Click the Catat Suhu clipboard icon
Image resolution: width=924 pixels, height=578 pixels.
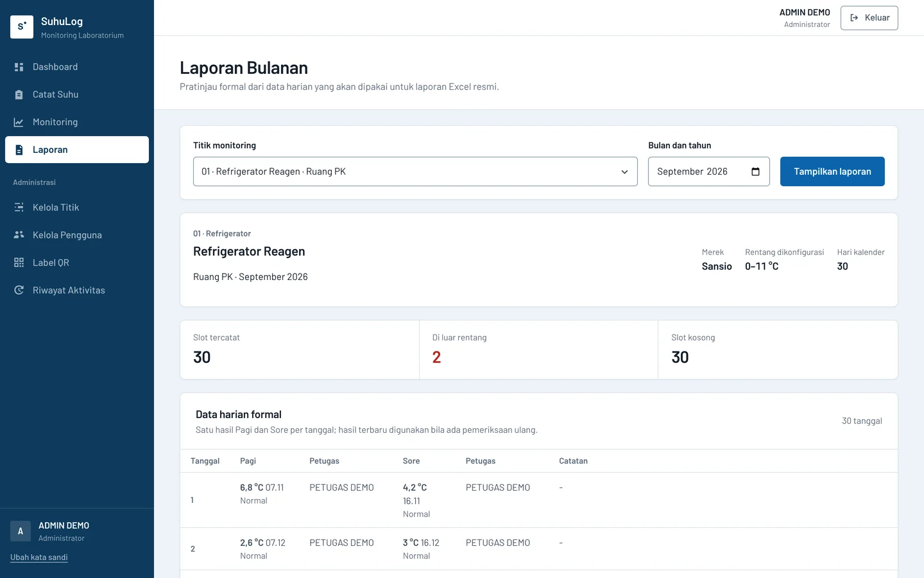(19, 94)
